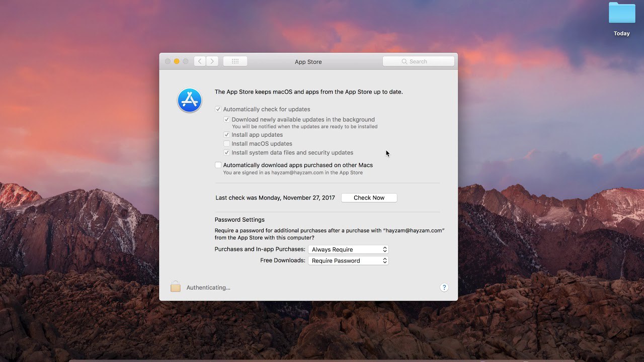Open the Purchases and In-app Purchases dropdown
Viewport: 644px width, 362px height.
coord(348,249)
